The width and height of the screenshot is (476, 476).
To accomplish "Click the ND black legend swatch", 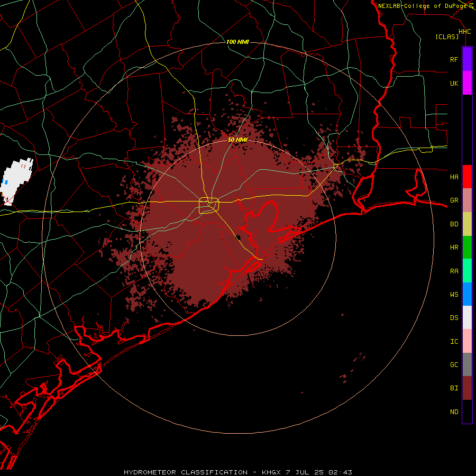I will [467, 411].
